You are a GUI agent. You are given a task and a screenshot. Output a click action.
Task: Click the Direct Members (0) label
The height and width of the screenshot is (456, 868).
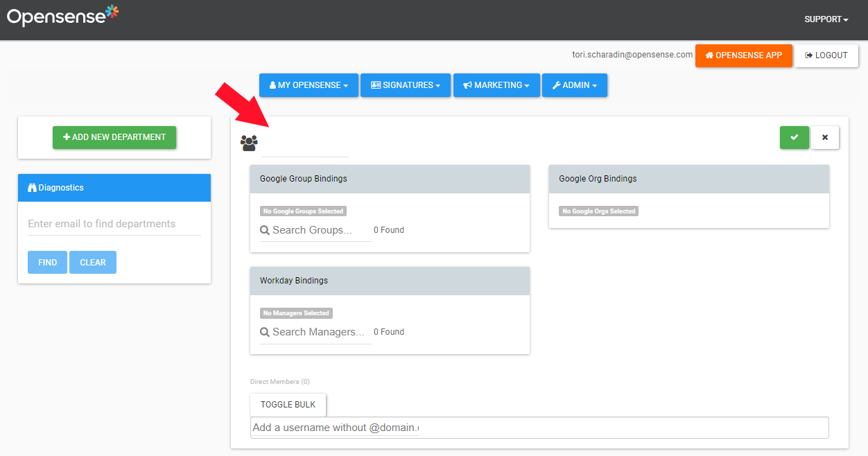point(280,382)
